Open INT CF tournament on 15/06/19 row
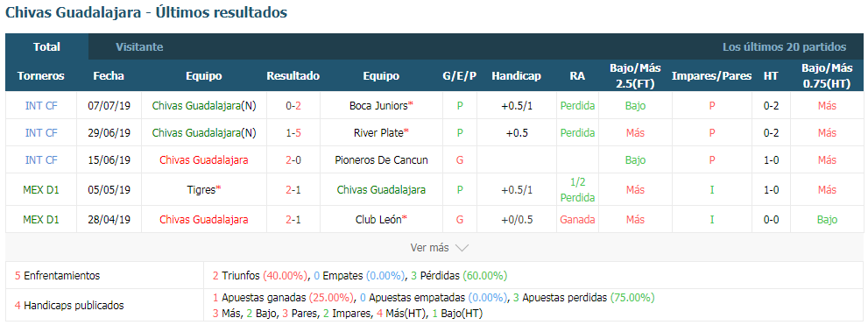Image resolution: width=868 pixels, height=325 pixels. pos(41,160)
